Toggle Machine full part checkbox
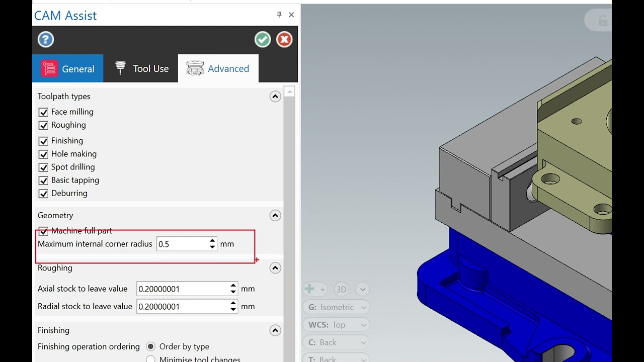This screenshot has height=362, width=644. [x=43, y=231]
